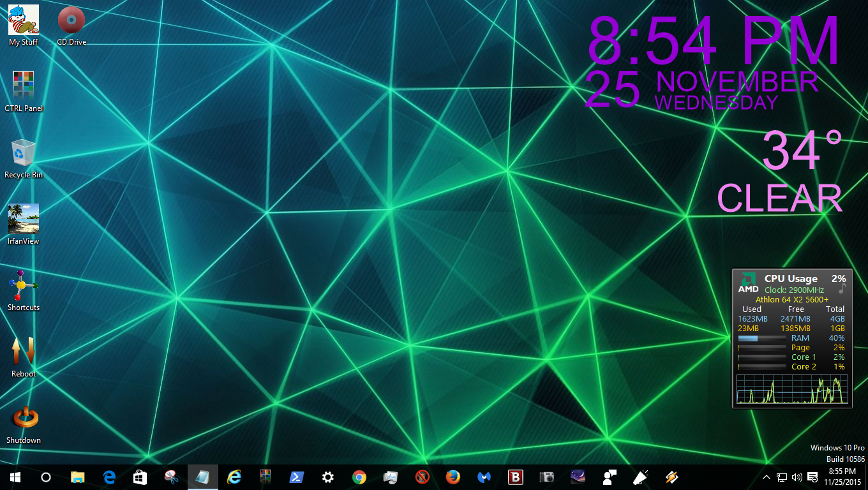The width and height of the screenshot is (868, 490).
Task: Switch to the active Notepad taskbar app
Action: [202, 477]
